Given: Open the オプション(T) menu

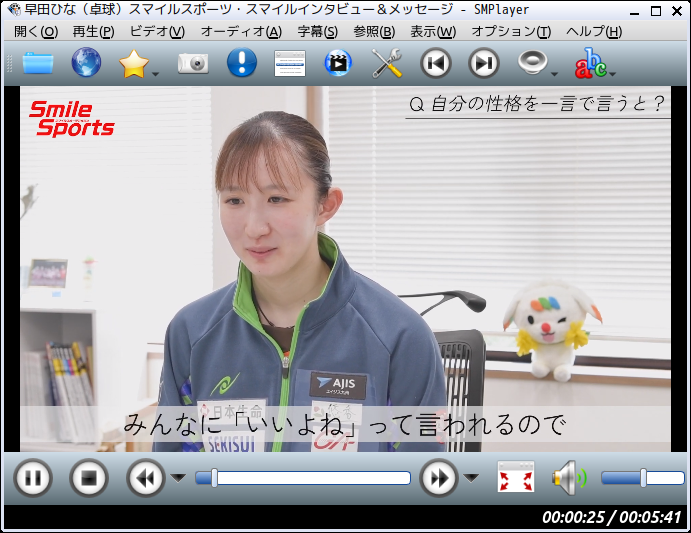Looking at the screenshot, I should 511,31.
